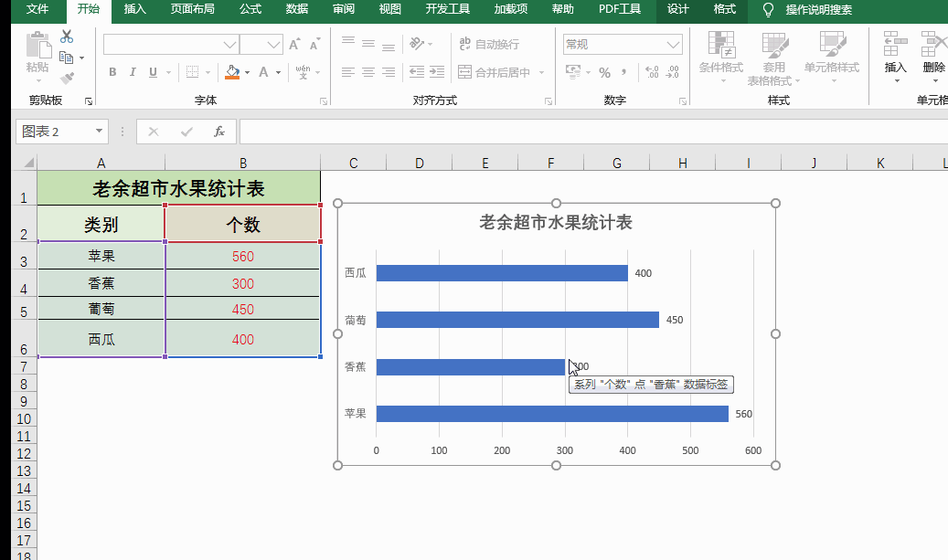Click the cell borders icon
This screenshot has height=560, width=948.
click(x=192, y=72)
